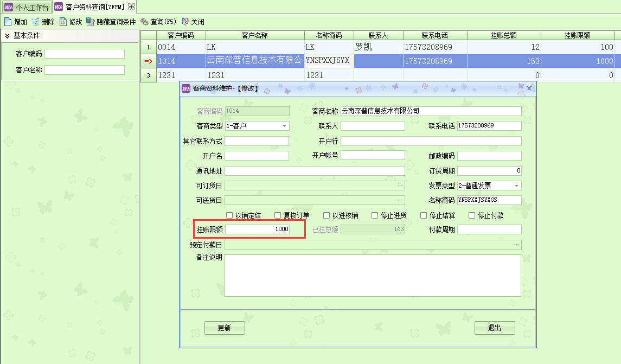Open the 发票类型 dropdown
The width and height of the screenshot is (621, 364).
pyautogui.click(x=516, y=185)
